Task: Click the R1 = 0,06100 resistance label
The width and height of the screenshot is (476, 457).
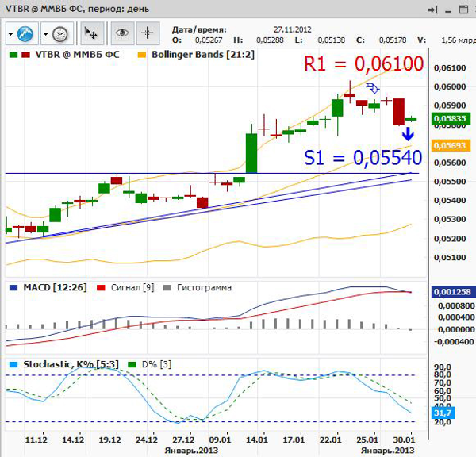Action: click(363, 63)
